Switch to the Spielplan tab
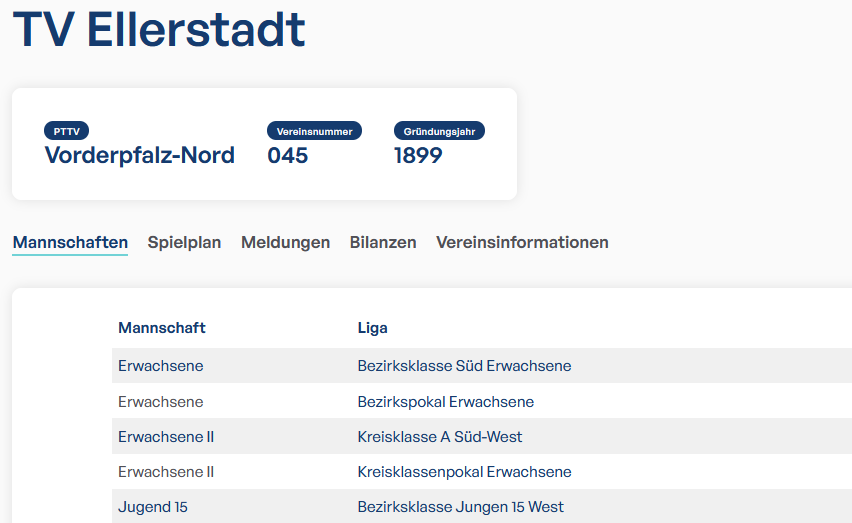This screenshot has width=852, height=523. [x=184, y=242]
